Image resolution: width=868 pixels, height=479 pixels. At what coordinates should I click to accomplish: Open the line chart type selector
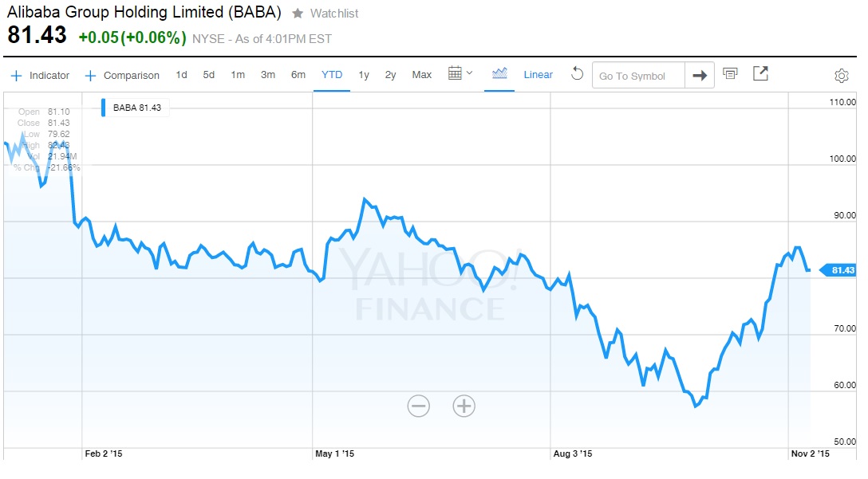tap(499, 74)
